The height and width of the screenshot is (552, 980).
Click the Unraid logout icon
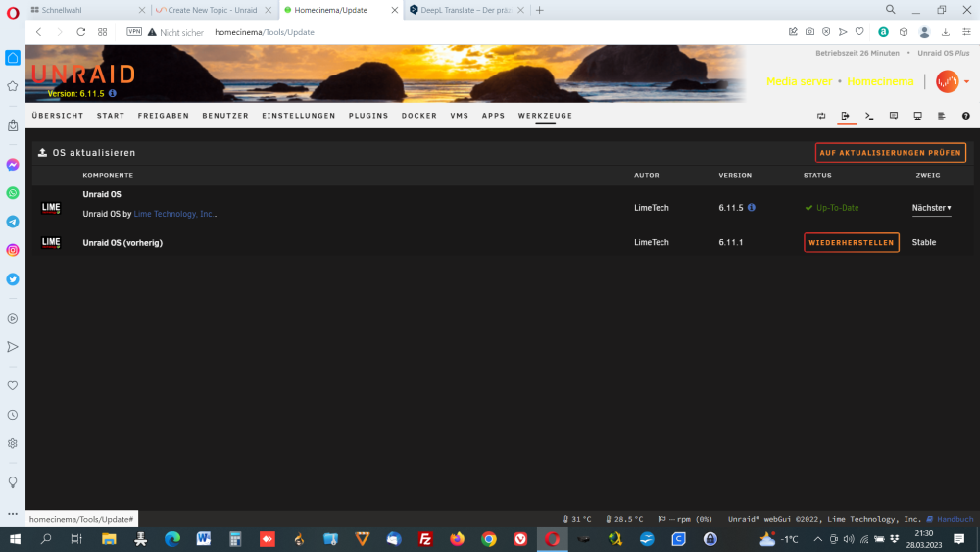coord(845,116)
